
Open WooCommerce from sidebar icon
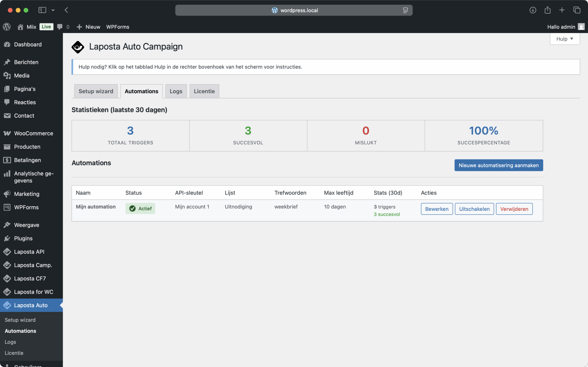pos(7,133)
